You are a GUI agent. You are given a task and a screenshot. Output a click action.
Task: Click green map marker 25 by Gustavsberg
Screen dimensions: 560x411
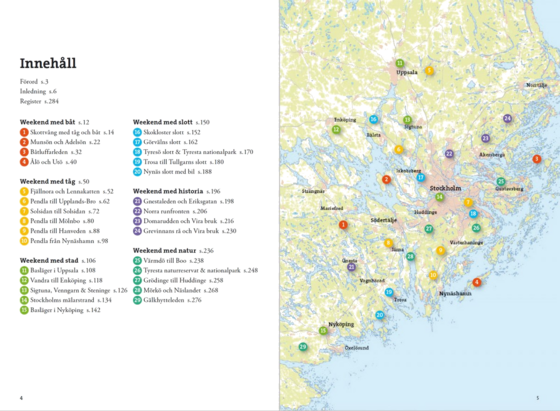point(501,181)
